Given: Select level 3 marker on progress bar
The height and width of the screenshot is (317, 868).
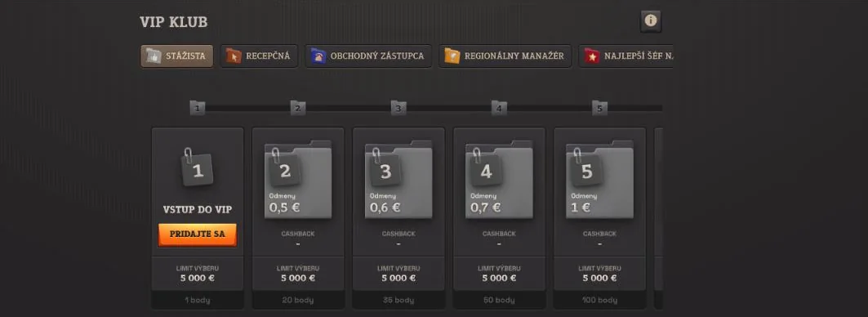Looking at the screenshot, I should 398,108.
